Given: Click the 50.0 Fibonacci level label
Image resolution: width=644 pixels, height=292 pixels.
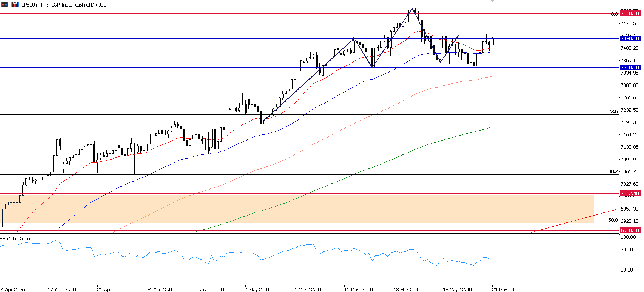Looking at the screenshot, I should [613, 220].
